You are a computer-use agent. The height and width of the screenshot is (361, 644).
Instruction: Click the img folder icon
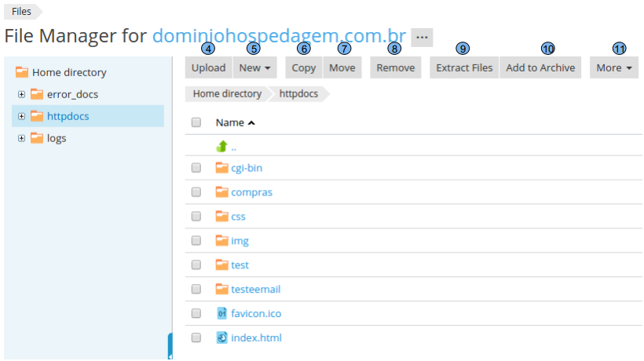pyautogui.click(x=221, y=240)
